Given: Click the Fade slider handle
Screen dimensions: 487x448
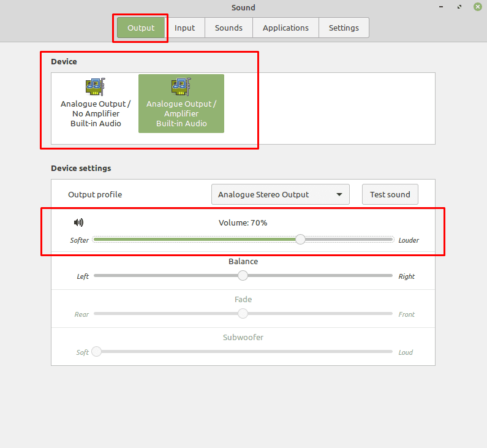Looking at the screenshot, I should [243, 313].
